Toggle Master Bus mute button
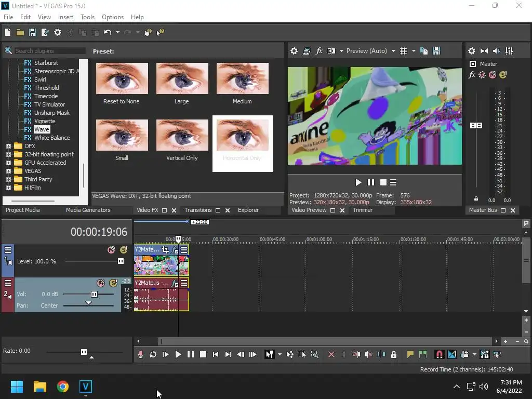The image size is (532, 399). point(493,75)
